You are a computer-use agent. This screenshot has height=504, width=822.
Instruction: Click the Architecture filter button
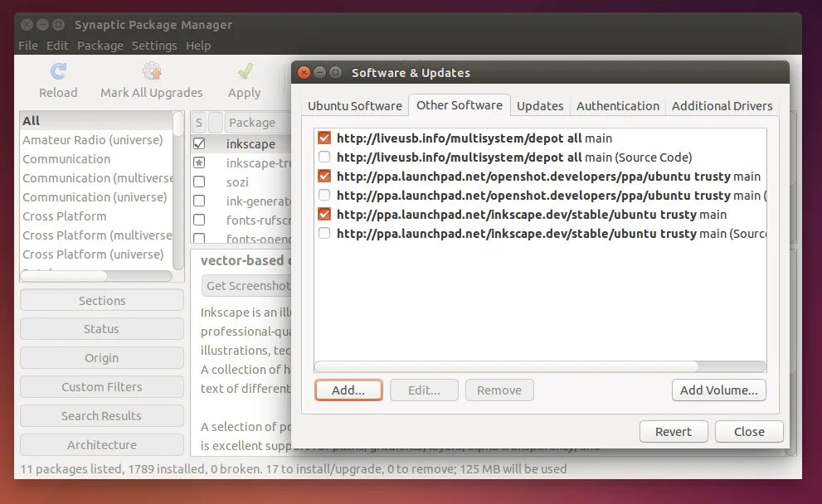(102, 445)
